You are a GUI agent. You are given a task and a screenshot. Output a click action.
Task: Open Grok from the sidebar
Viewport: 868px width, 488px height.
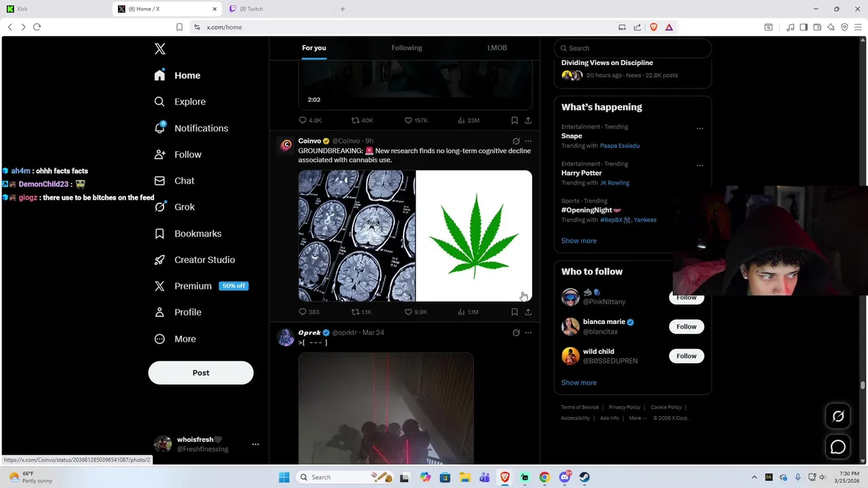click(x=174, y=207)
